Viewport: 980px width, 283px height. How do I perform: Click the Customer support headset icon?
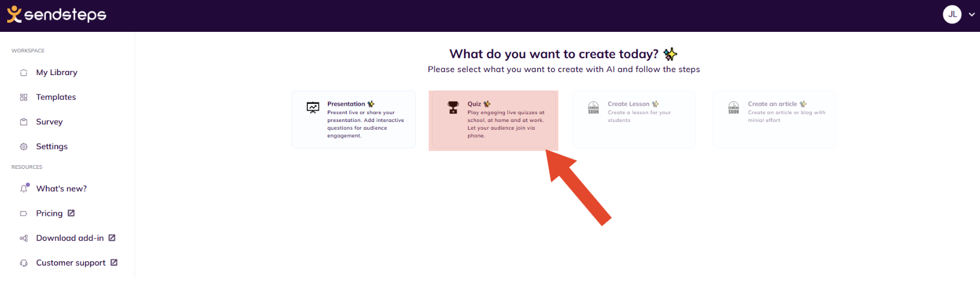[x=23, y=263]
